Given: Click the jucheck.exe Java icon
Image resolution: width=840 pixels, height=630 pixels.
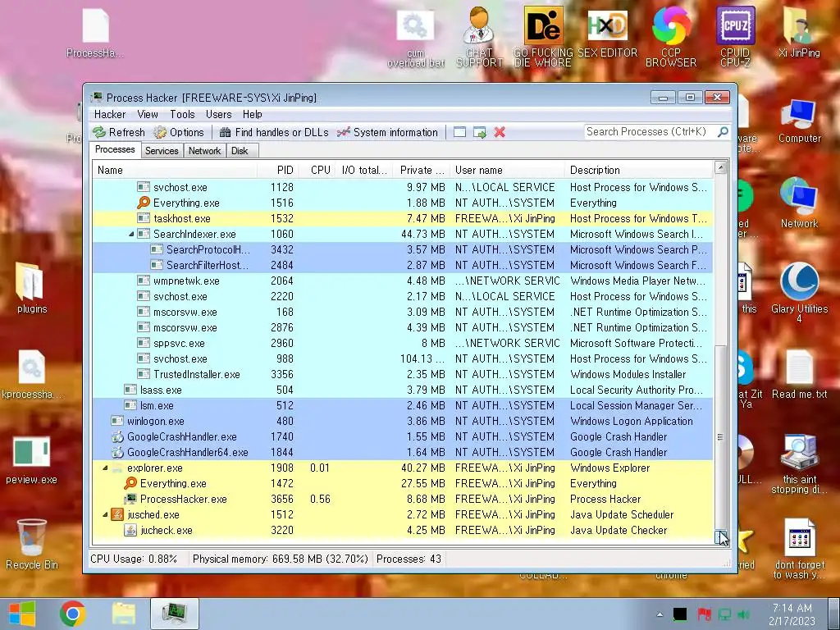Looking at the screenshot, I should [130, 530].
